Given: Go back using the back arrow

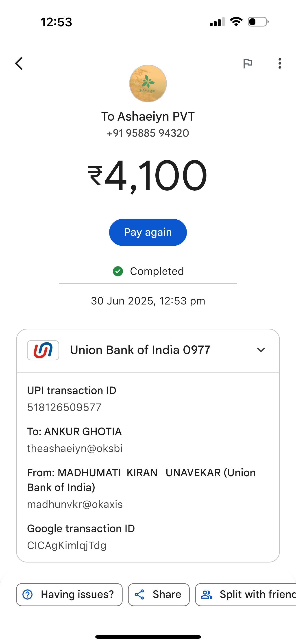Looking at the screenshot, I should click(19, 63).
